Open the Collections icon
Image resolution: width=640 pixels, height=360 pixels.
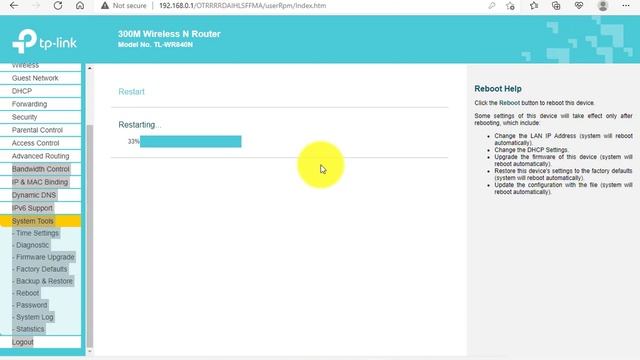[556, 6]
